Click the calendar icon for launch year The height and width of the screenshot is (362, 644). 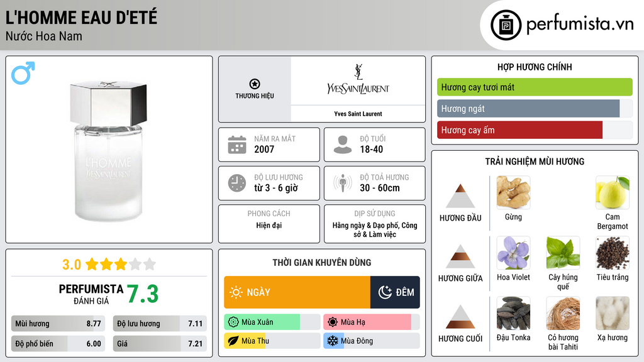(236, 145)
